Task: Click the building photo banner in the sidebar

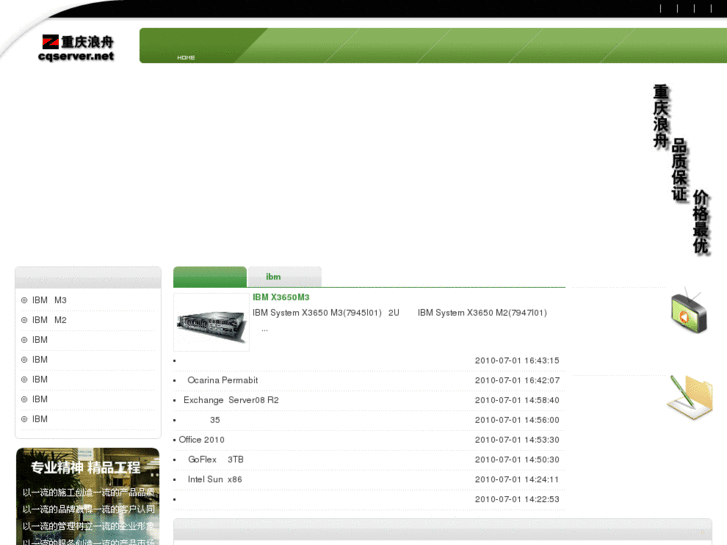Action: point(88,496)
